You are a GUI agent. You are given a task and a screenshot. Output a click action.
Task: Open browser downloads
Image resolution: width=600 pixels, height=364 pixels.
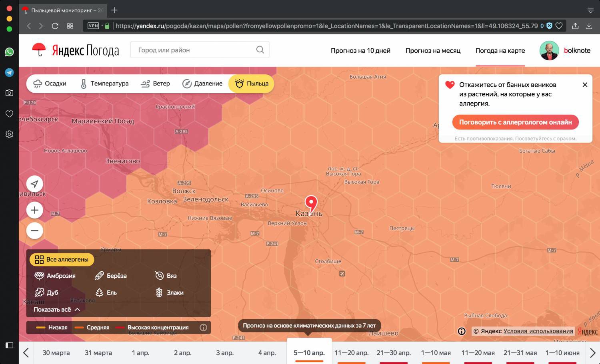(589, 26)
